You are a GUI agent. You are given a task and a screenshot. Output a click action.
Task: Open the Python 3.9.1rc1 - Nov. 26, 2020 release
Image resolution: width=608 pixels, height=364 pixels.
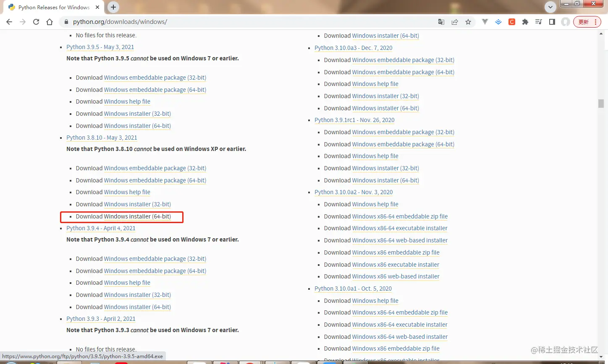pos(354,120)
